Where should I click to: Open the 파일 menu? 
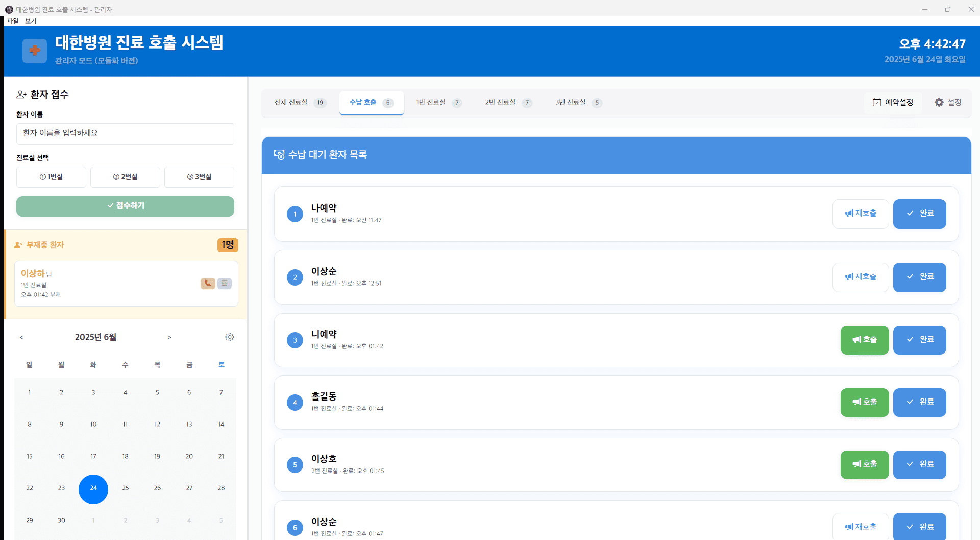(13, 21)
